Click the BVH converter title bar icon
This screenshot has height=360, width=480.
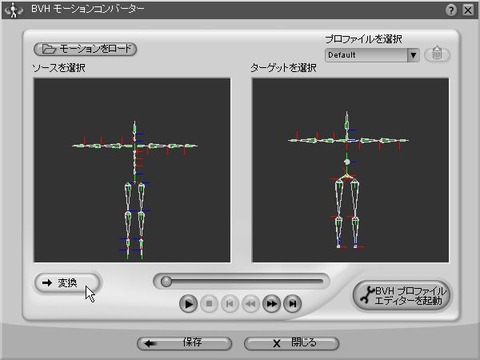(x=14, y=10)
